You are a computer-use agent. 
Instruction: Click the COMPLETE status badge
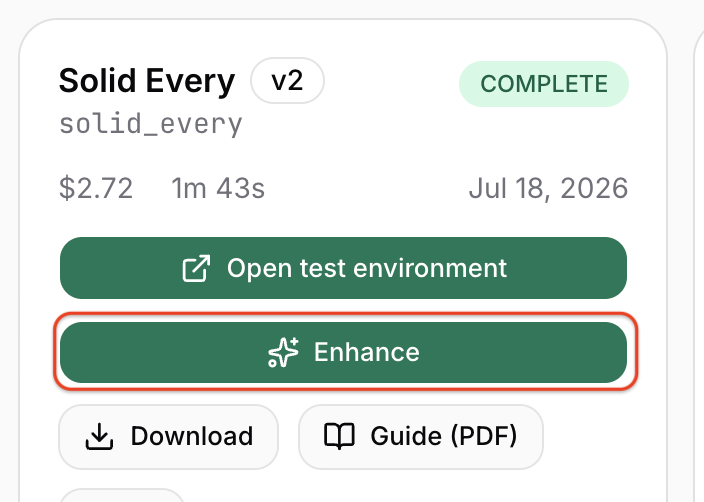click(x=544, y=84)
